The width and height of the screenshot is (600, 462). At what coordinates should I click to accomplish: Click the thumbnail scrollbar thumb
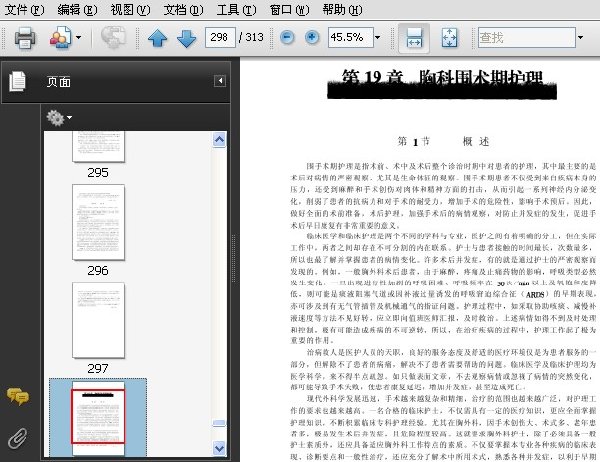[219, 423]
